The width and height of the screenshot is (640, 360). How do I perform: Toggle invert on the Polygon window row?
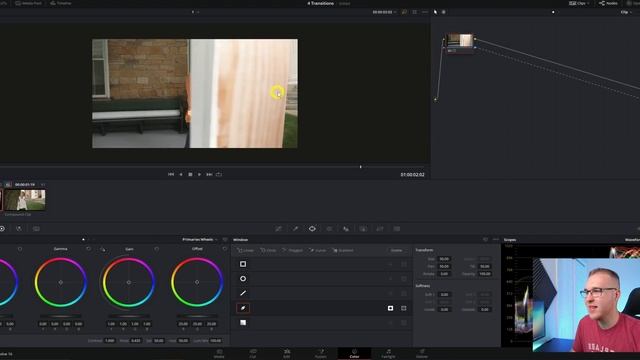391,293
